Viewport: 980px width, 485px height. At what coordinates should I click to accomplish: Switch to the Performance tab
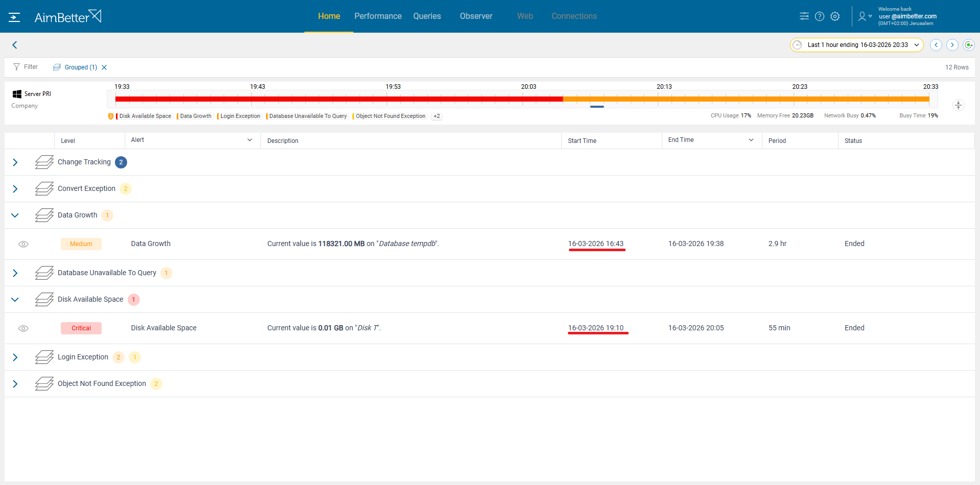coord(378,16)
